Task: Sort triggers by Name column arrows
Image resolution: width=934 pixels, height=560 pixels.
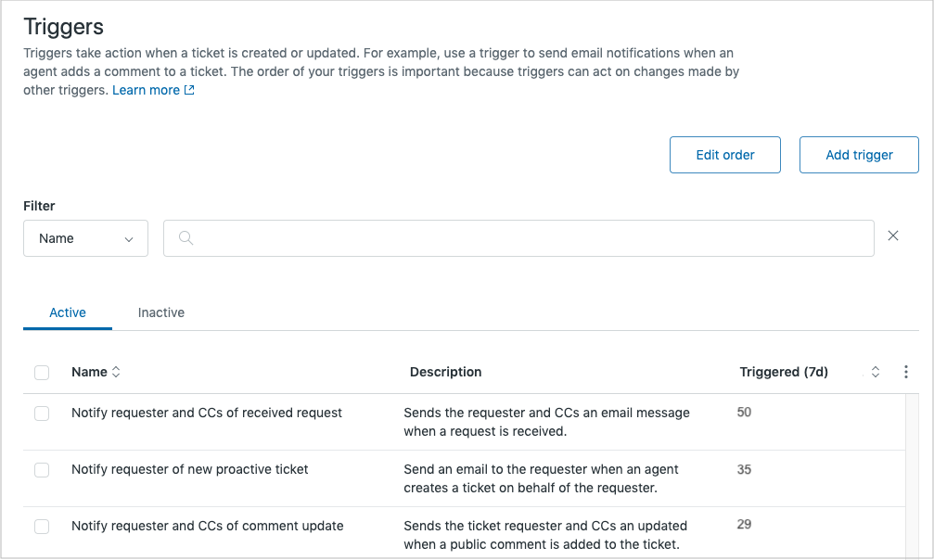Action: click(116, 372)
